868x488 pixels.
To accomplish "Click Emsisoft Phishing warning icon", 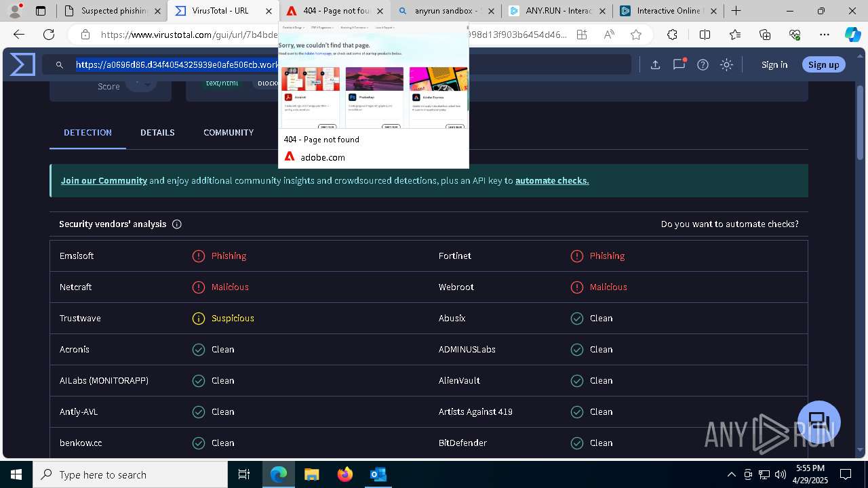I will 199,256.
